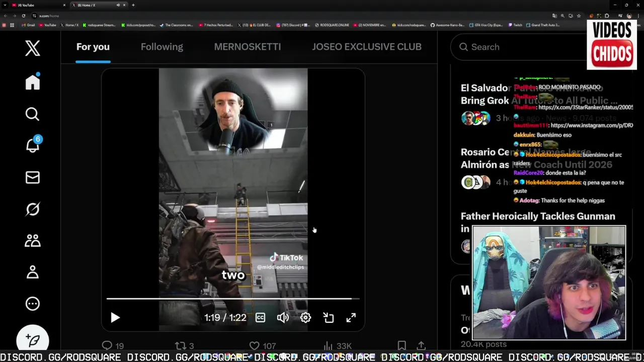Open Explore with magnifier sidebar icon
Screen dimensions: 644x362
tap(33, 114)
